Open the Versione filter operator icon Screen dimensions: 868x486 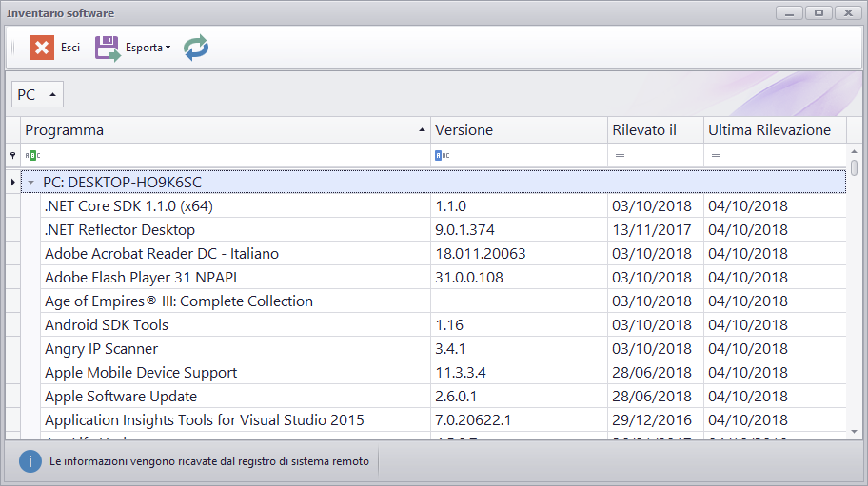[442, 155]
